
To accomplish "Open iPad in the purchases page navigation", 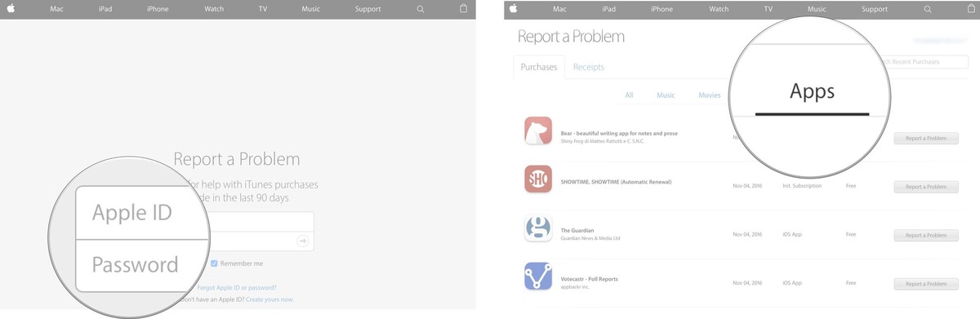I will point(608,9).
